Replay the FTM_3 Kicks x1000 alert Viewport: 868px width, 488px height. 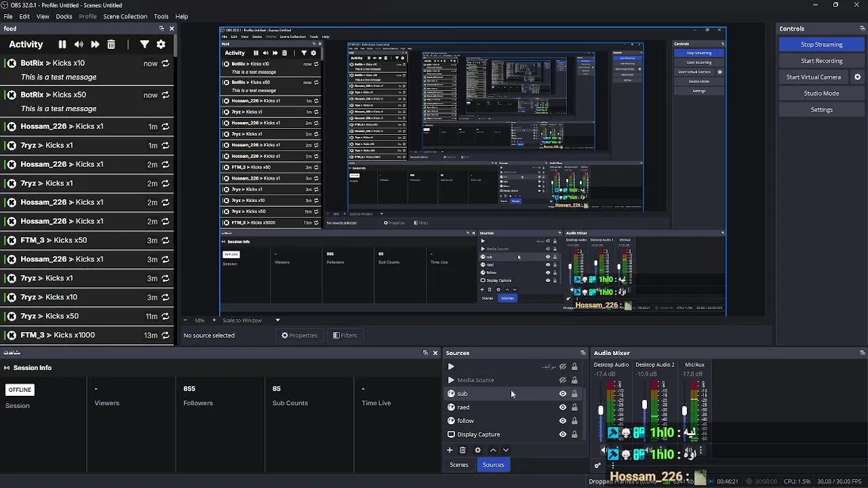(165, 335)
